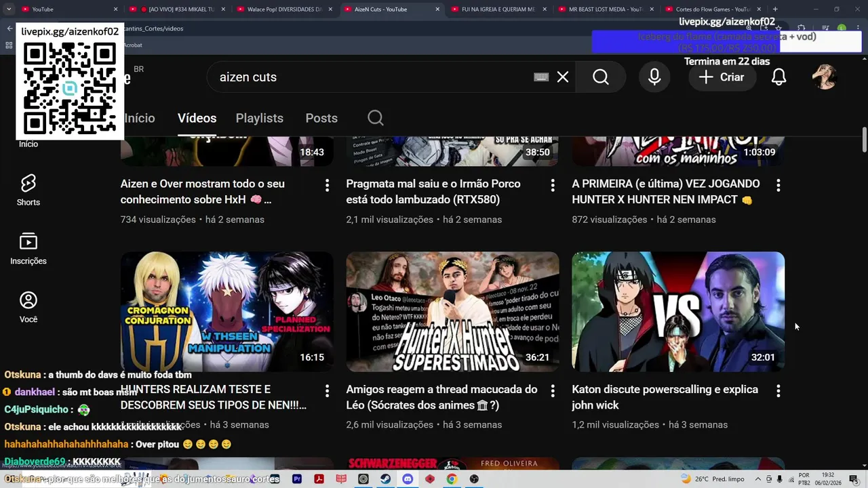The image size is (868, 488).
Task: Click the Criar button
Action: pyautogui.click(x=722, y=77)
